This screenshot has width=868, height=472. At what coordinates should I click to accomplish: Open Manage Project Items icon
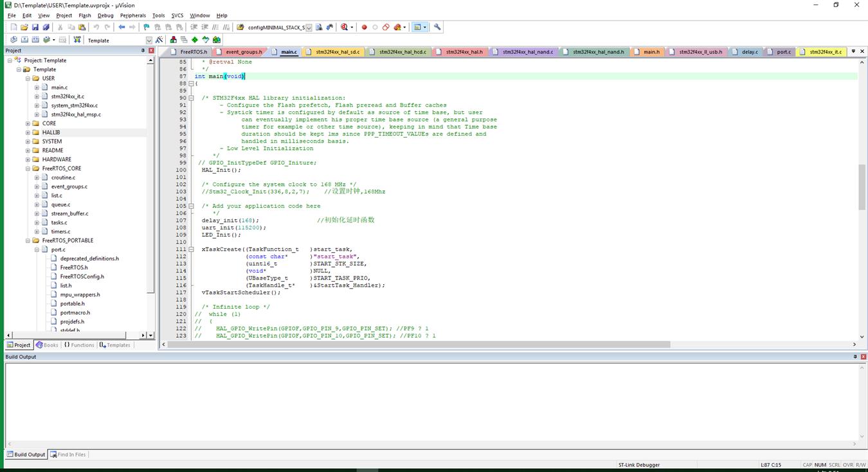pyautogui.click(x=174, y=40)
